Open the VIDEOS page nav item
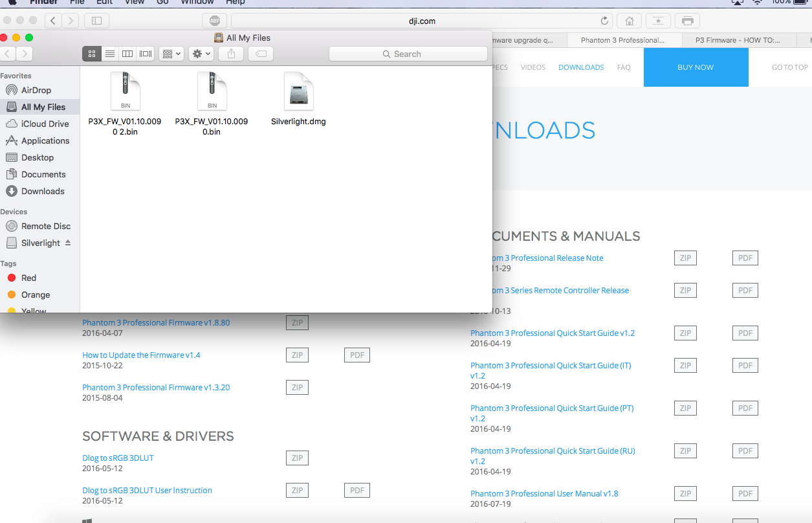Image resolution: width=812 pixels, height=523 pixels. (533, 67)
